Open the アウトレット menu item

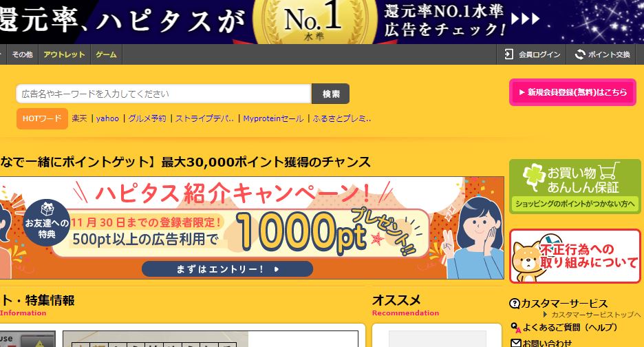tap(65, 54)
